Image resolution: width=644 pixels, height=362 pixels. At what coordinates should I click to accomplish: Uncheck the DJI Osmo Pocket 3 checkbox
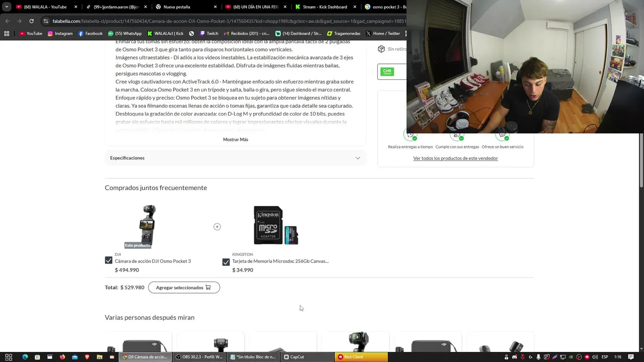coord(109,260)
